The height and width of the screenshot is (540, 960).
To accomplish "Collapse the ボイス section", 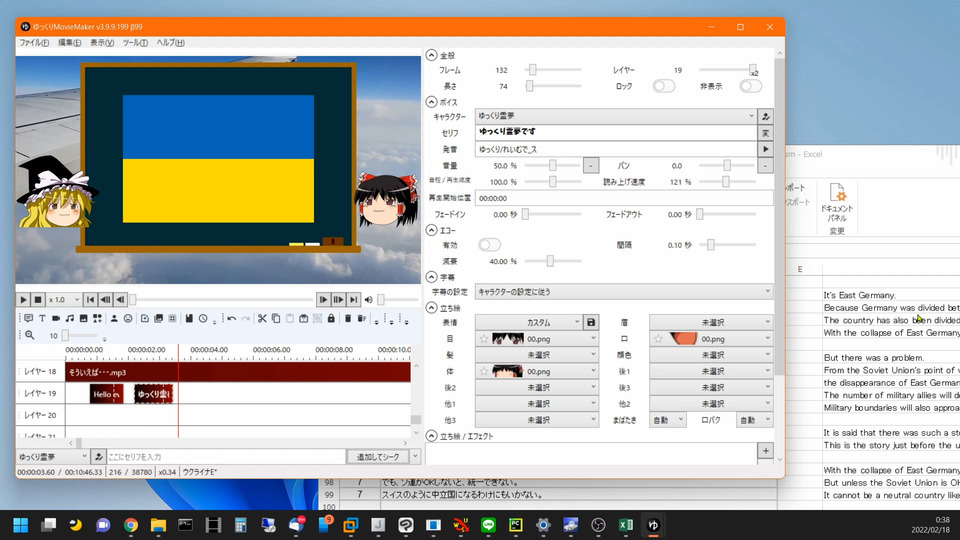I will 432,102.
